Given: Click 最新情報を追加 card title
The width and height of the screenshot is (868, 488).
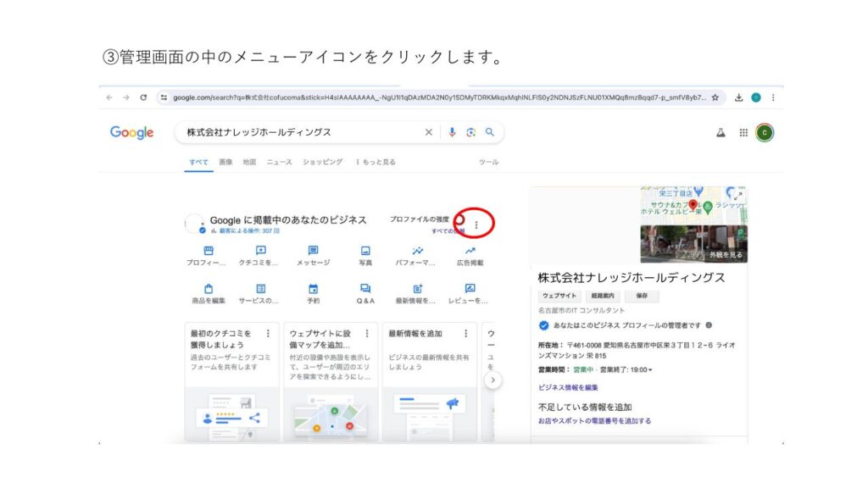Looking at the screenshot, I should pos(415,334).
